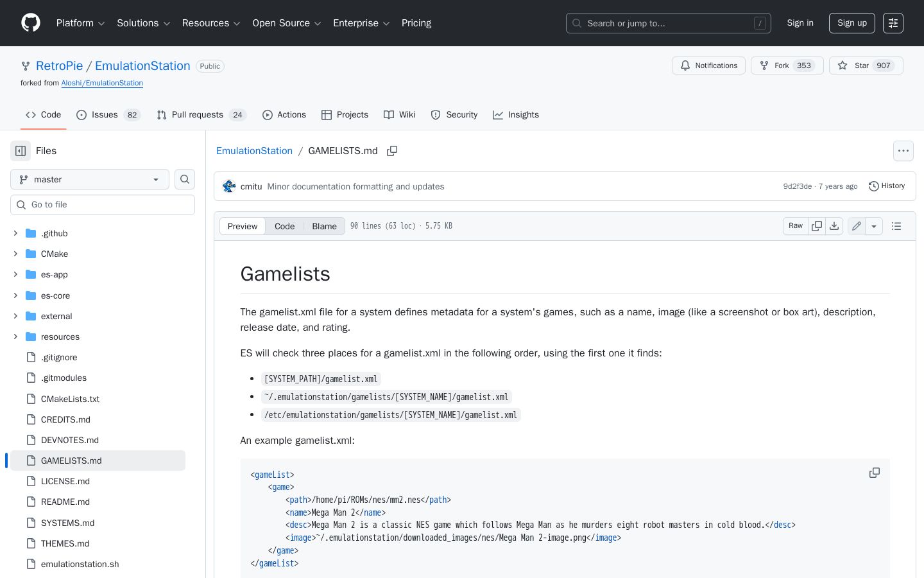
Task: Switch to the Code tab
Action: pos(44,115)
